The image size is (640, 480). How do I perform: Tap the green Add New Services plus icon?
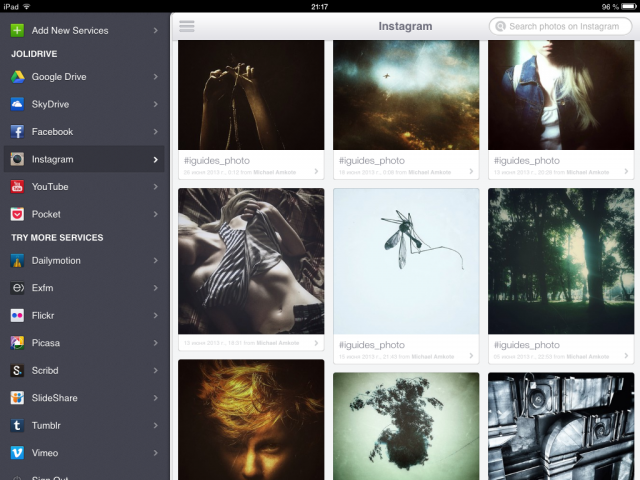coord(17,31)
